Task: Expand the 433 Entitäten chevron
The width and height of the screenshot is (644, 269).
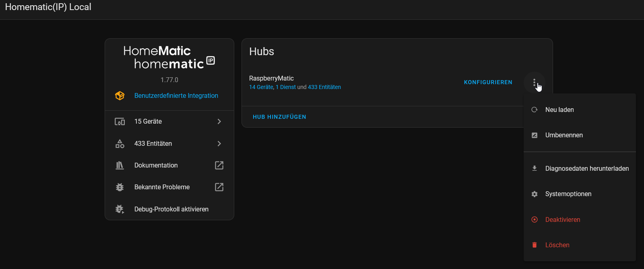Action: tap(219, 143)
